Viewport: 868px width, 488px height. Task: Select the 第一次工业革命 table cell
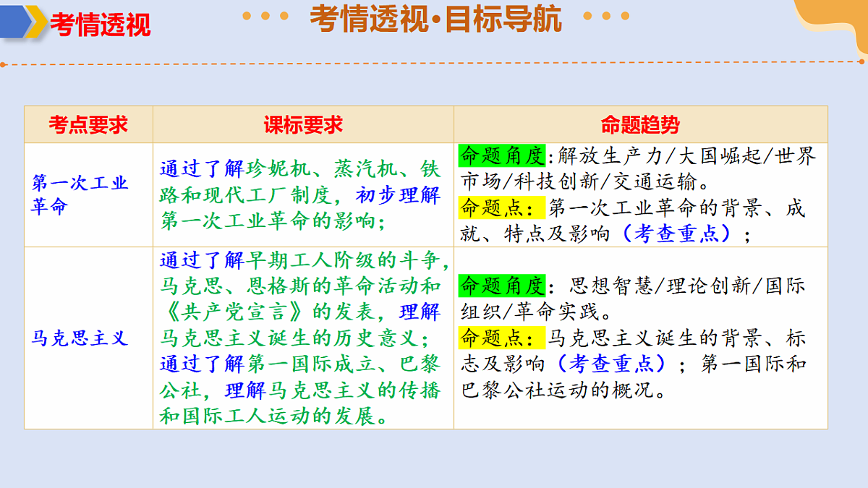point(88,195)
